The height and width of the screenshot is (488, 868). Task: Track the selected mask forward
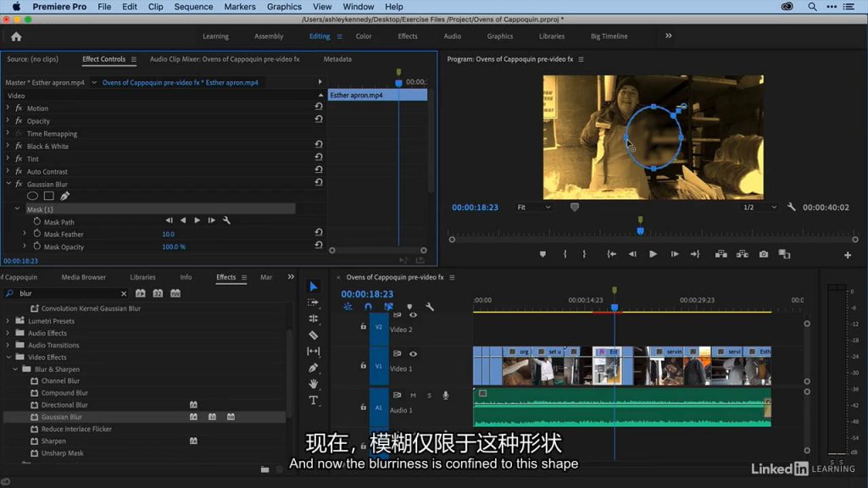(x=197, y=220)
